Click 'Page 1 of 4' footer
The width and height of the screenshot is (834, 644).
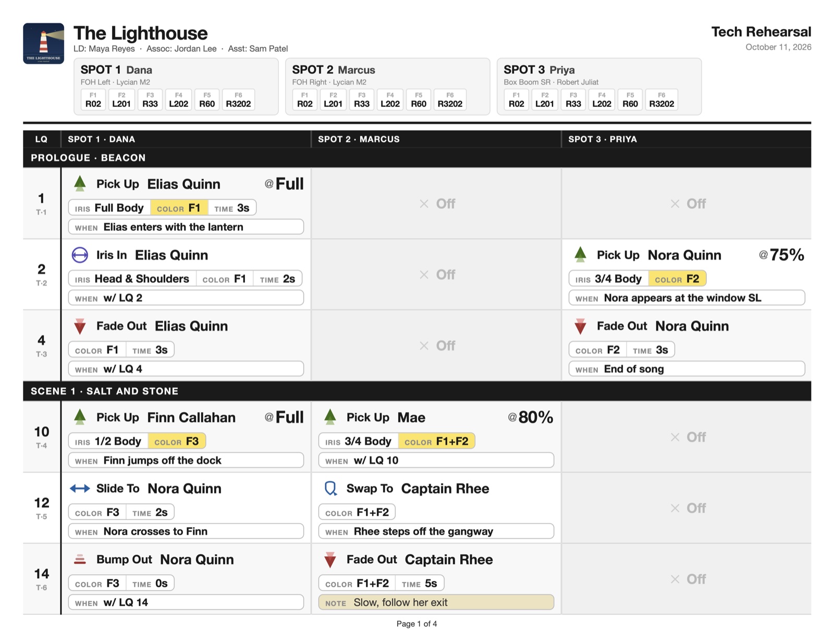(417, 624)
